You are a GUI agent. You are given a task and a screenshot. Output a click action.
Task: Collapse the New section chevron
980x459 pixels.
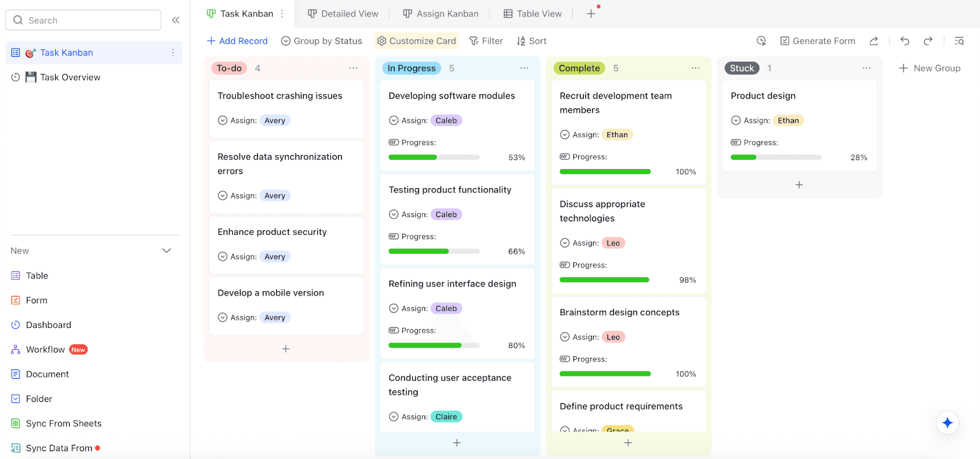pyautogui.click(x=167, y=251)
